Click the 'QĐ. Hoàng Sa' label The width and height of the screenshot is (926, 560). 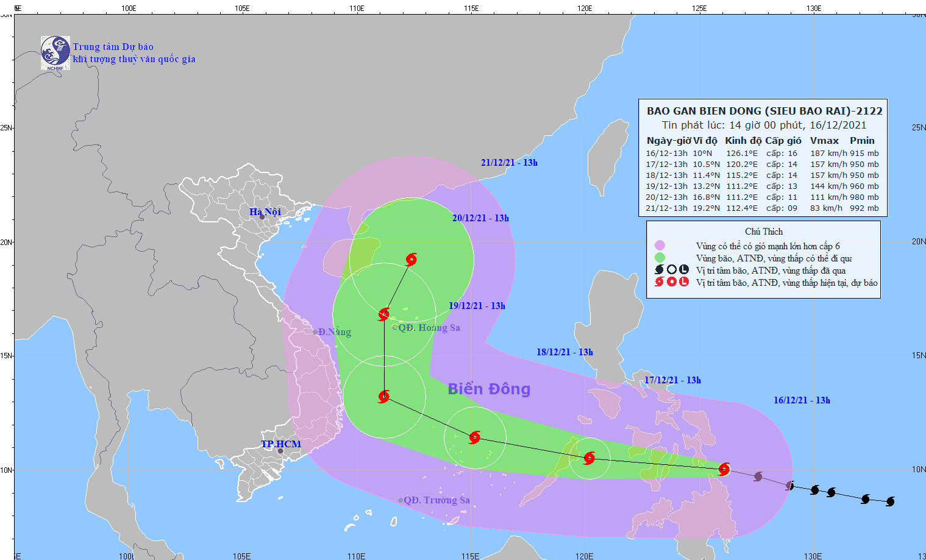click(429, 328)
